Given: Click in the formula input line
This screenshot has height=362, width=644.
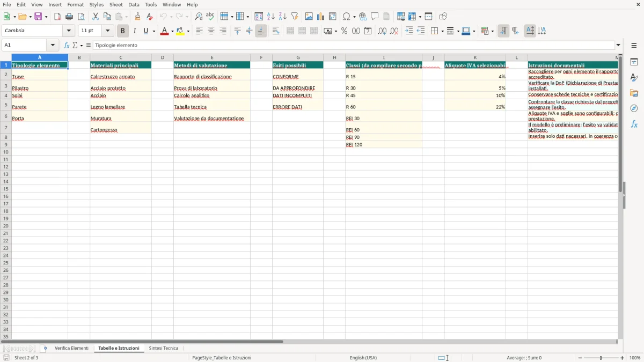Looking at the screenshot, I should [x=354, y=46].
